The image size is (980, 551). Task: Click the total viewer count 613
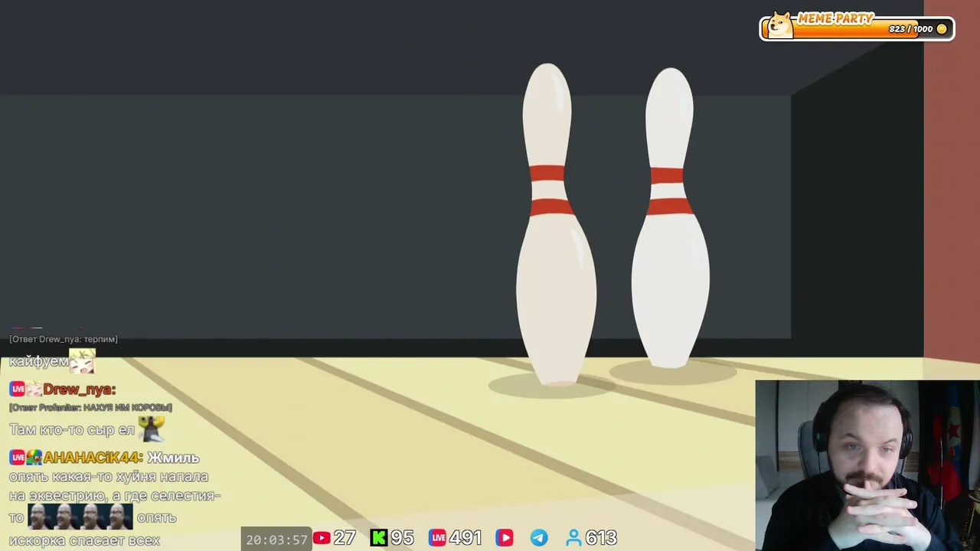(601, 538)
